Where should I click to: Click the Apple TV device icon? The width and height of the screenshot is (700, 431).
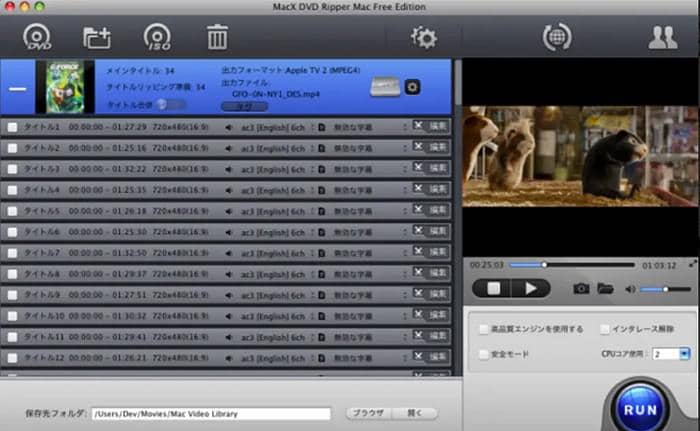(385, 87)
